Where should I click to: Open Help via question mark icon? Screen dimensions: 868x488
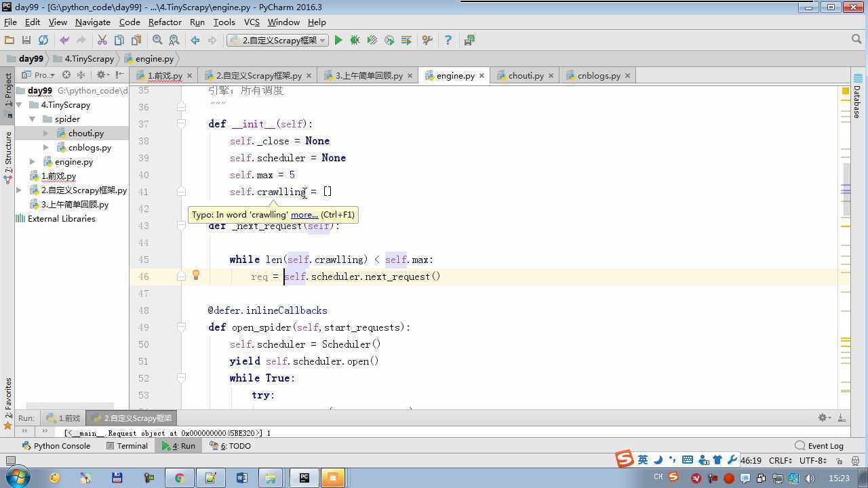coord(448,41)
